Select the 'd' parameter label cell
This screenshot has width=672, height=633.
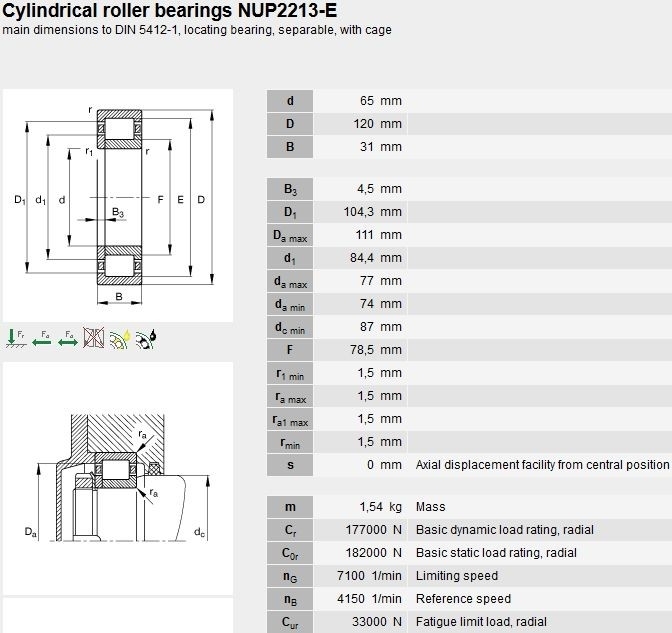click(x=290, y=101)
